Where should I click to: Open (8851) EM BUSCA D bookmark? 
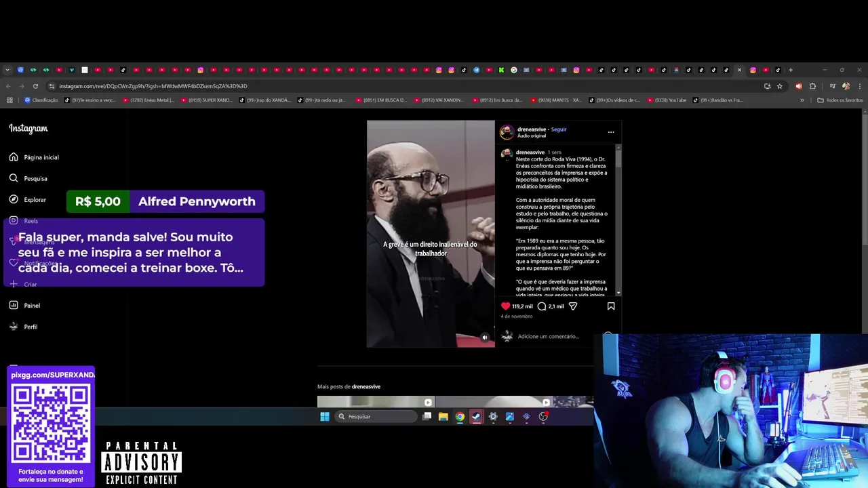[x=381, y=100]
